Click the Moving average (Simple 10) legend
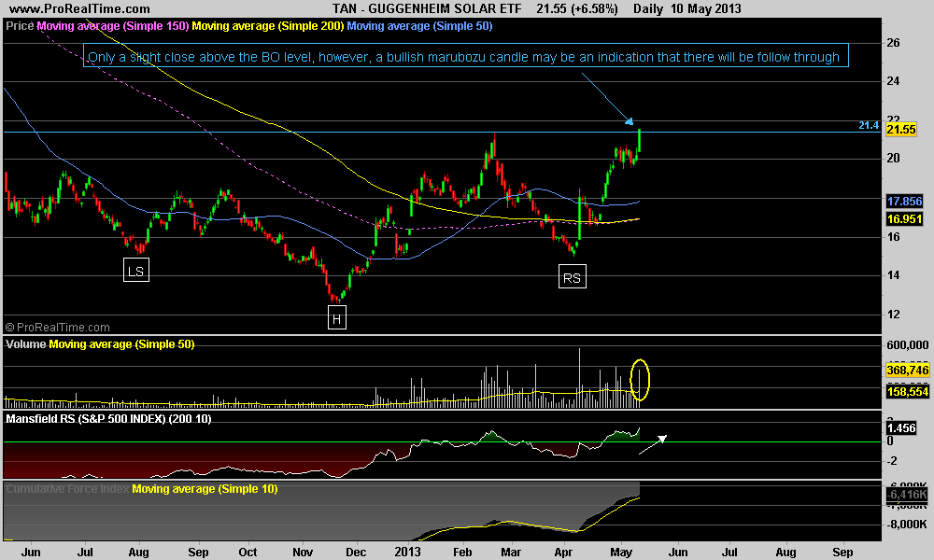This screenshot has width=934, height=560. pos(205,488)
